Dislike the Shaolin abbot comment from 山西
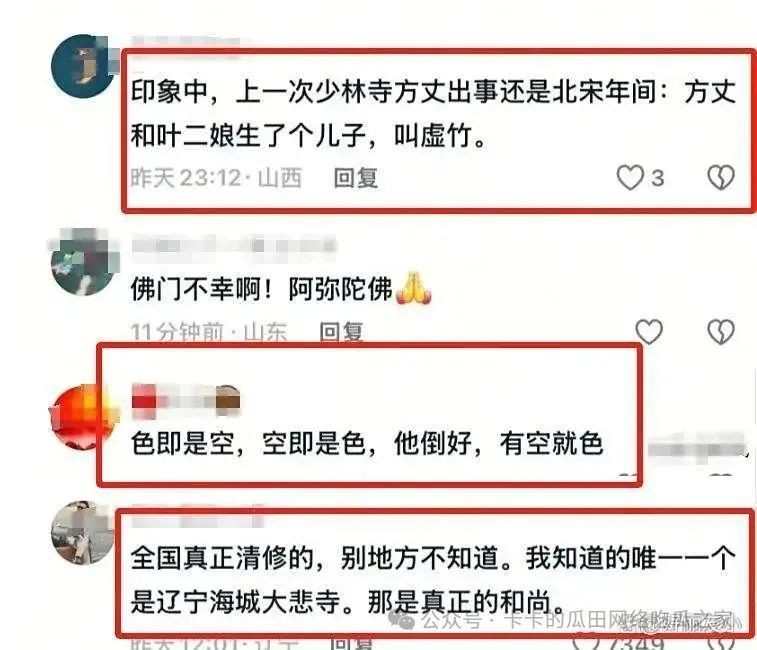The width and height of the screenshot is (757, 650). coord(721,177)
